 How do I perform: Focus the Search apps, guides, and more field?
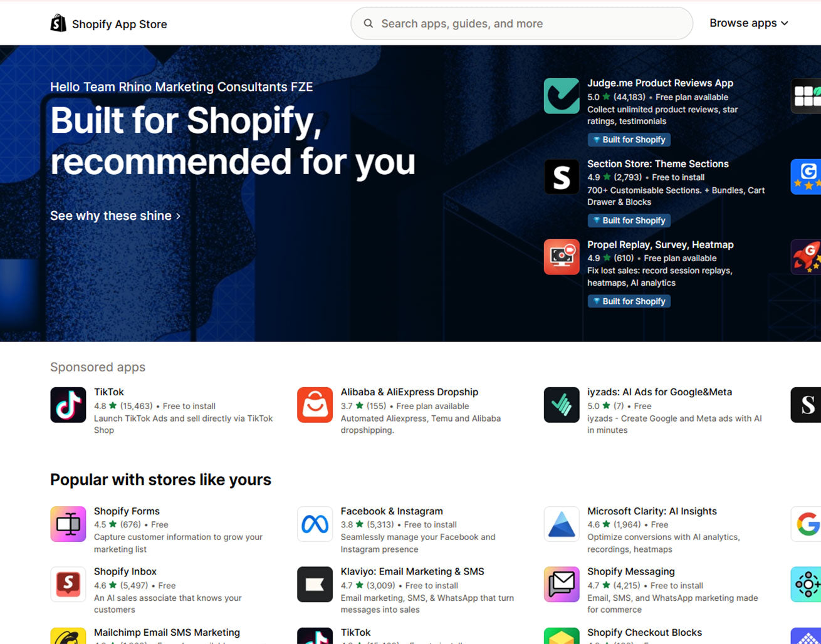click(x=521, y=24)
